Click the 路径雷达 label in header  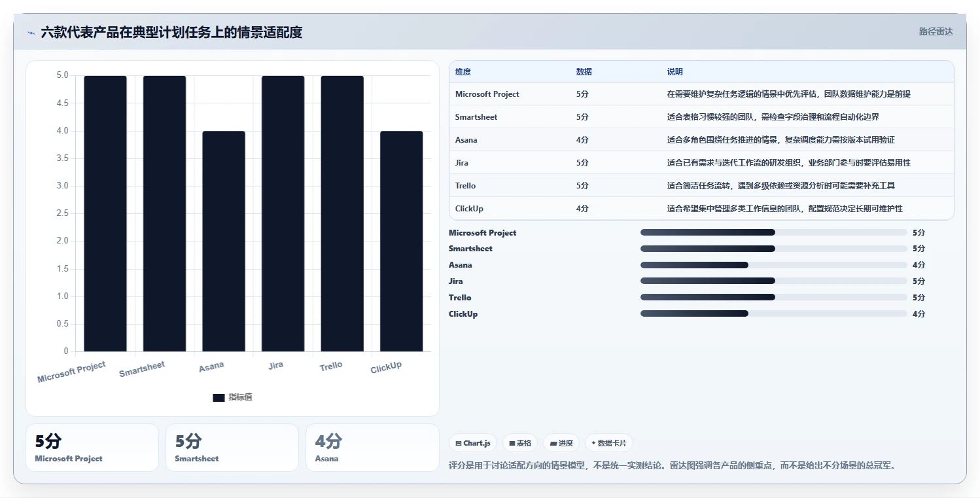point(936,31)
